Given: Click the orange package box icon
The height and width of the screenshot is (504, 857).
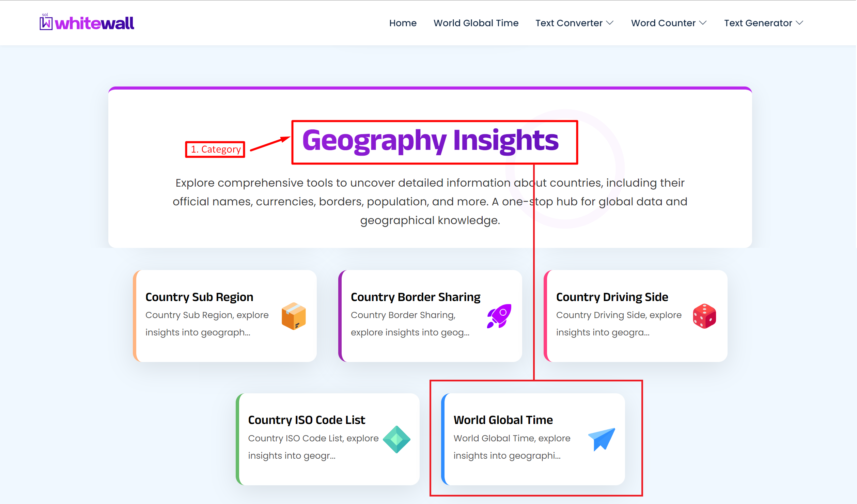Looking at the screenshot, I should (294, 316).
